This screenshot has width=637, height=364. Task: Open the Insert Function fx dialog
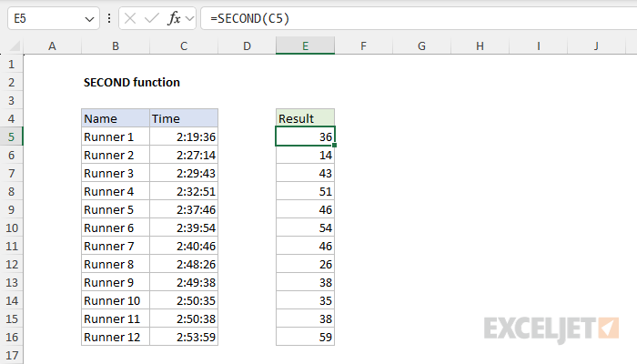[174, 18]
